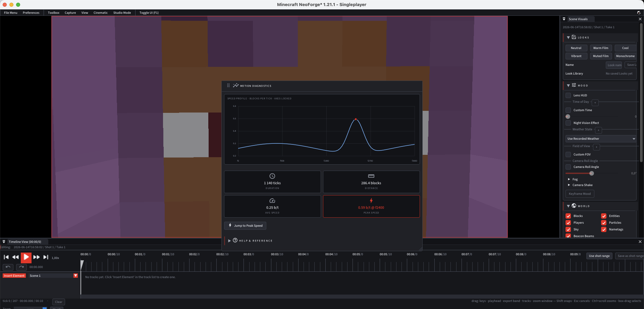Open the Use Recorded Weather dropdown
Viewport: 644px width, 309px height.
click(601, 139)
